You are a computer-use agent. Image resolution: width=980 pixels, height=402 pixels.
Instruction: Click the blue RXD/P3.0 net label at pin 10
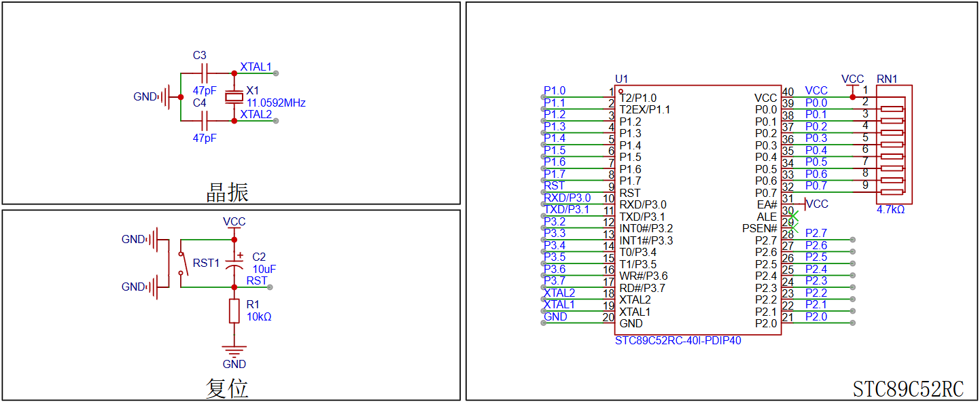pos(567,198)
